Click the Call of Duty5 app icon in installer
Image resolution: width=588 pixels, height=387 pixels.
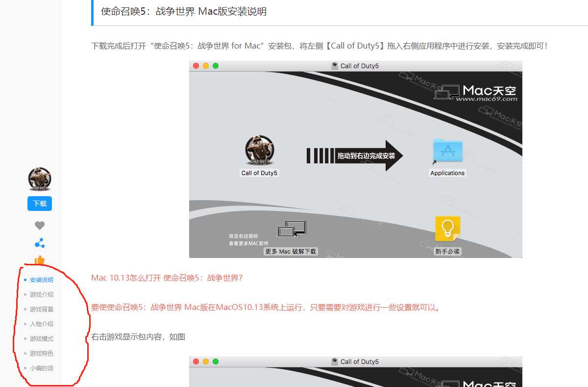[x=260, y=150]
